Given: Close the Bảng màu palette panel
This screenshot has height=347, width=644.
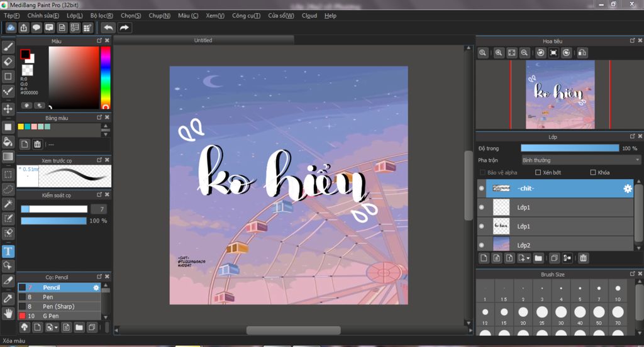Looking at the screenshot, I should [107, 117].
